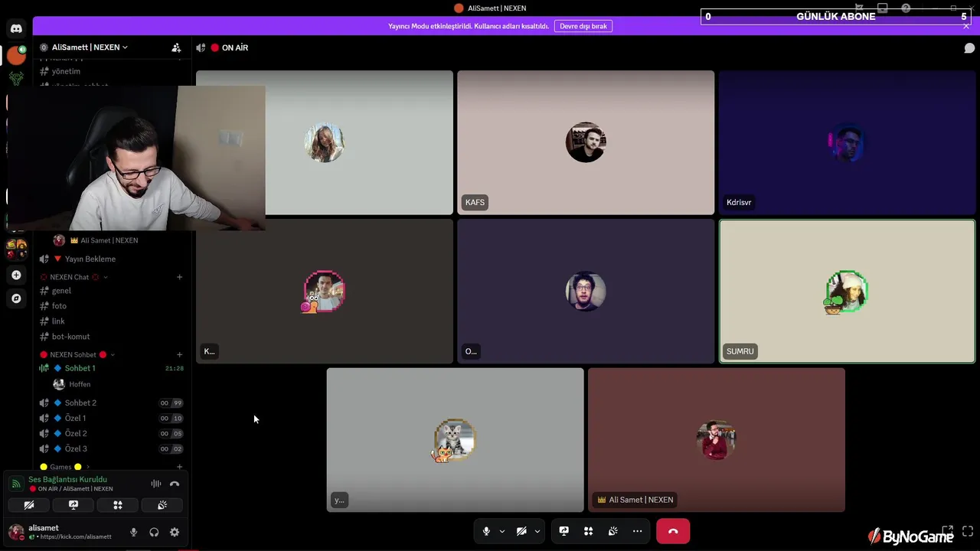This screenshot has height=551, width=980.
Task: Toggle the ON AİR speaker icon in header
Action: click(x=201, y=47)
